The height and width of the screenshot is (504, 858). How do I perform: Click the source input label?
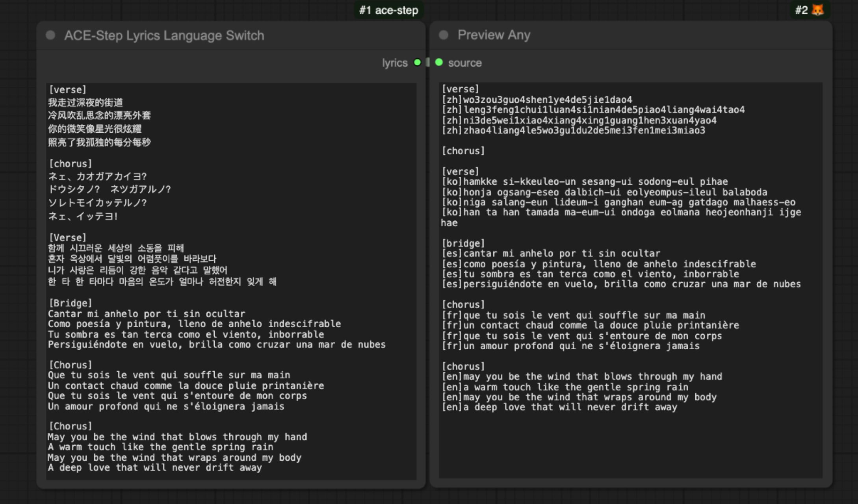pyautogui.click(x=465, y=63)
